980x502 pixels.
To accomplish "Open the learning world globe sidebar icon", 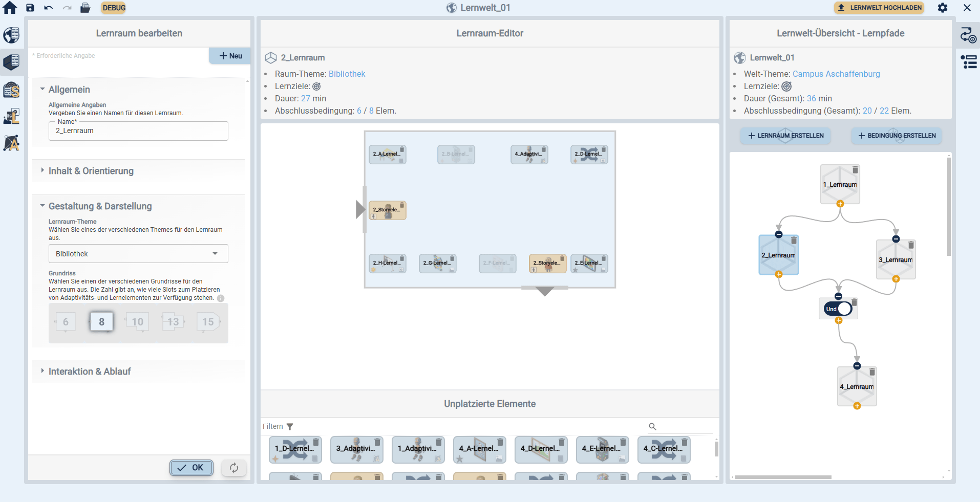I will (x=11, y=35).
